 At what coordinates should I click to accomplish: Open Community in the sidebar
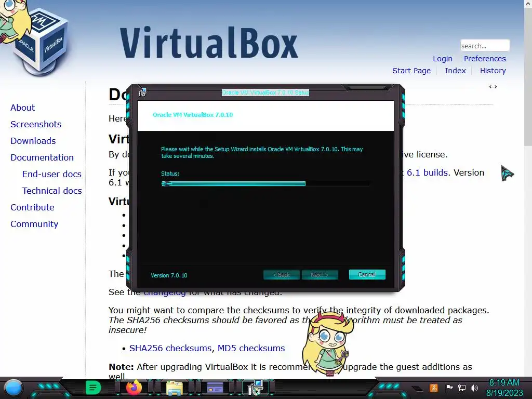(x=34, y=224)
